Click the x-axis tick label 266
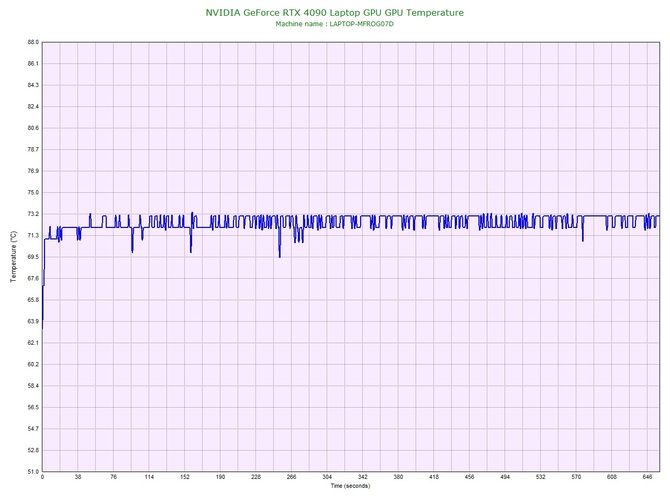670x503 pixels. pyautogui.click(x=291, y=477)
